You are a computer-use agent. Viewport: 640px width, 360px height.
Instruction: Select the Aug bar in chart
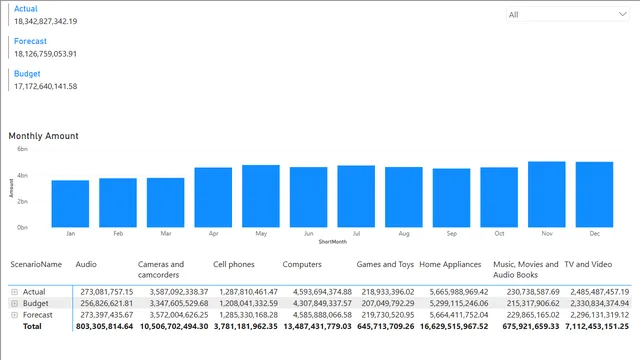[x=404, y=197]
